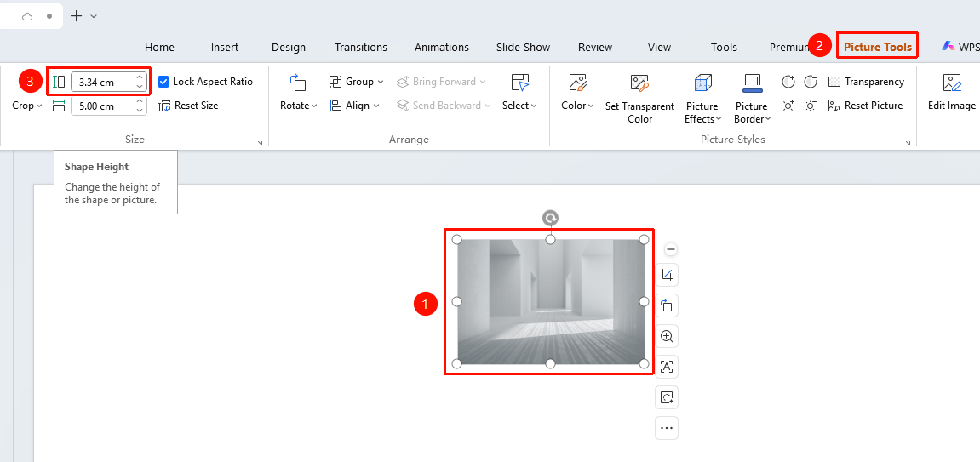980x462 pixels.
Task: Click Bring Forward button
Action: (441, 82)
